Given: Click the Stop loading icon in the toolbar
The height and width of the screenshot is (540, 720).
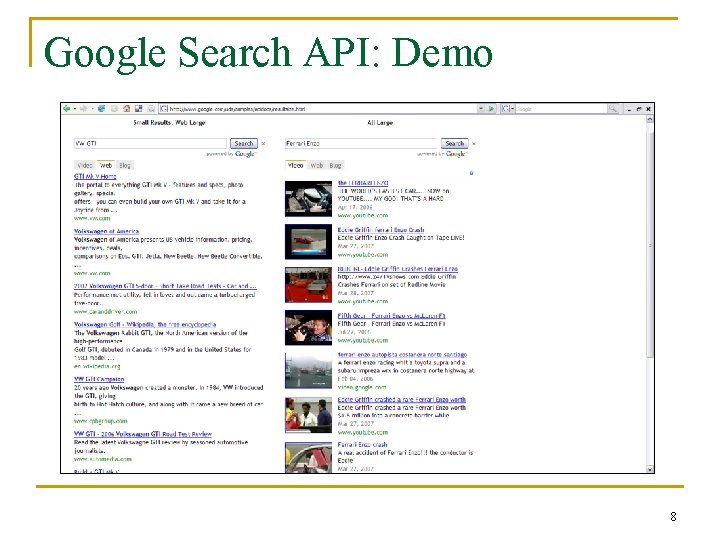Looking at the screenshot, I should tap(114, 109).
